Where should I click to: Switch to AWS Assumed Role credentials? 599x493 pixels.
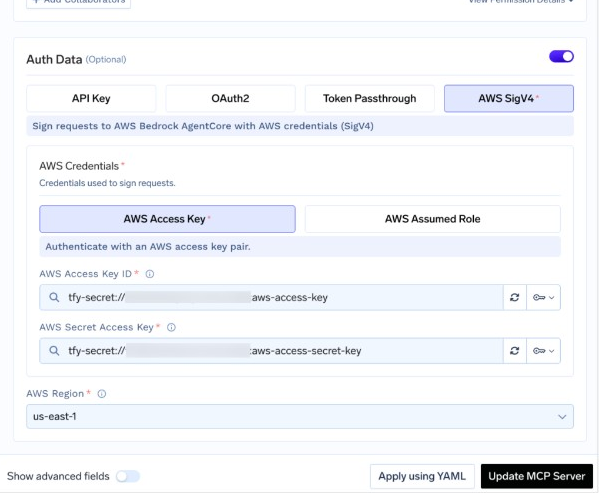tap(432, 219)
